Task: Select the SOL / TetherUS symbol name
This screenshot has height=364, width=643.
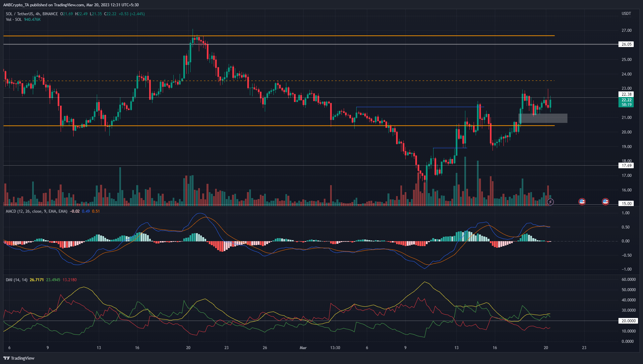Action: [19, 14]
